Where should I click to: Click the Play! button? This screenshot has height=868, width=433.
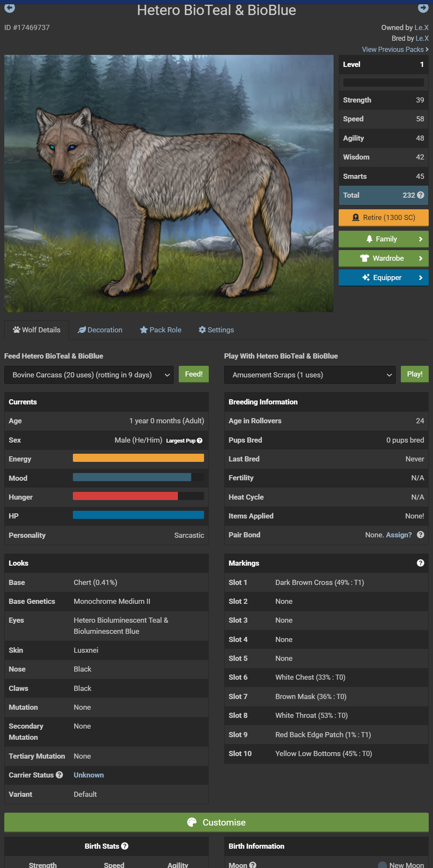click(415, 374)
